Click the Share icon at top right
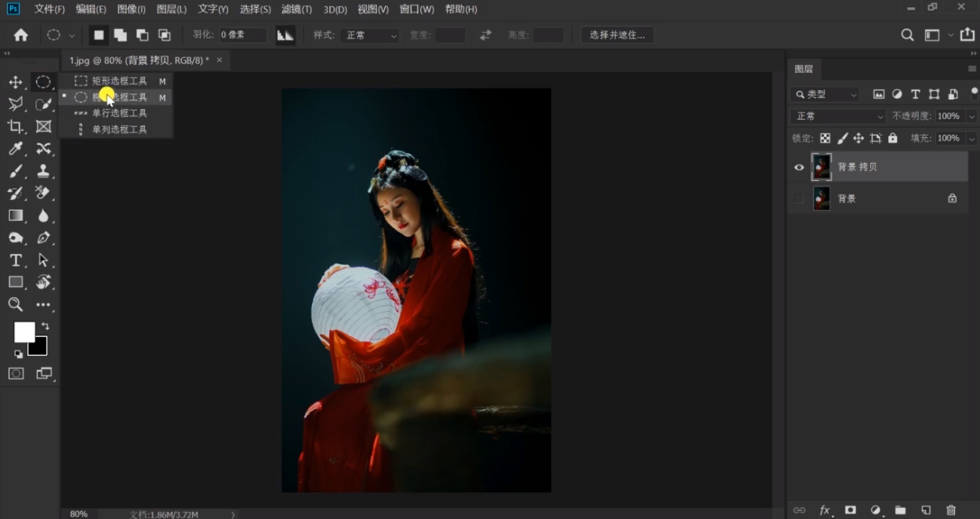The image size is (980, 519). pos(967,35)
